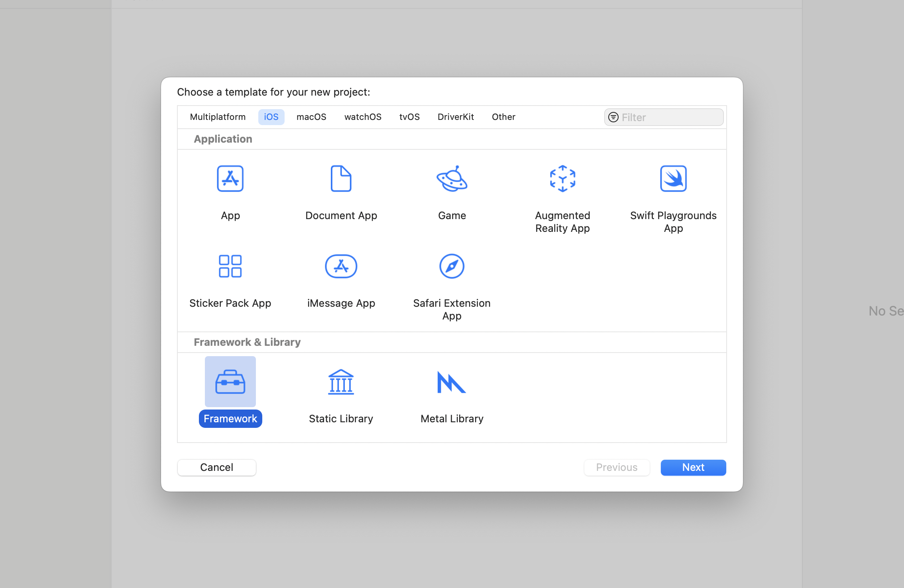Viewport: 904px width, 588px height.
Task: Click into the Filter search field
Action: (670, 117)
